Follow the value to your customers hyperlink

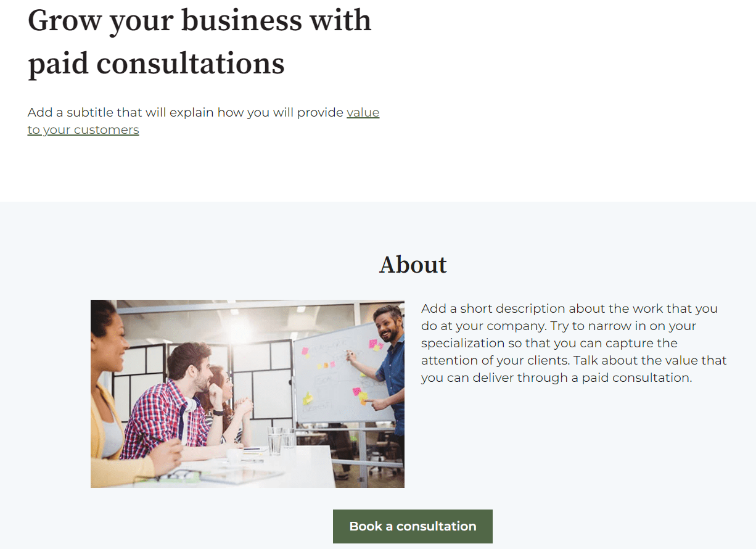(83, 130)
